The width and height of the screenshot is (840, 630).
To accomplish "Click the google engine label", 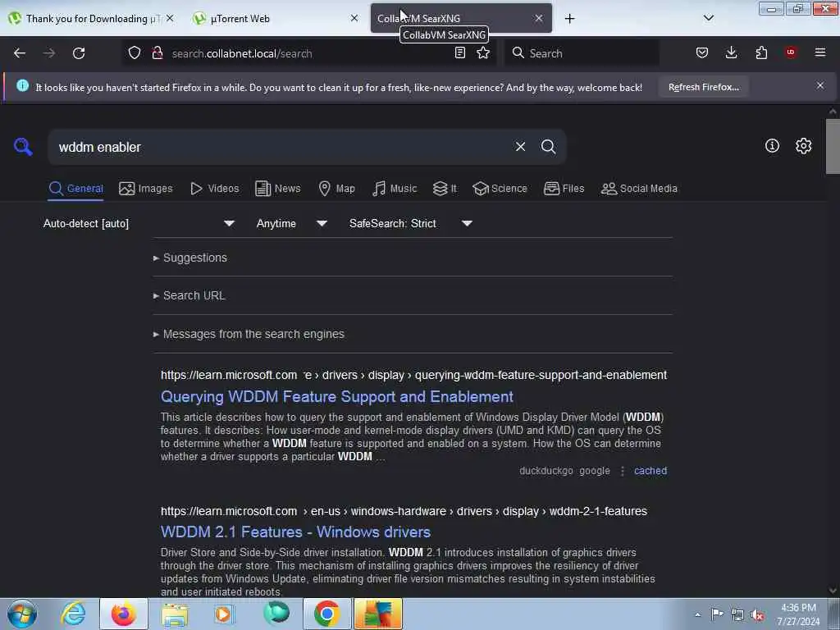I will 595,471.
